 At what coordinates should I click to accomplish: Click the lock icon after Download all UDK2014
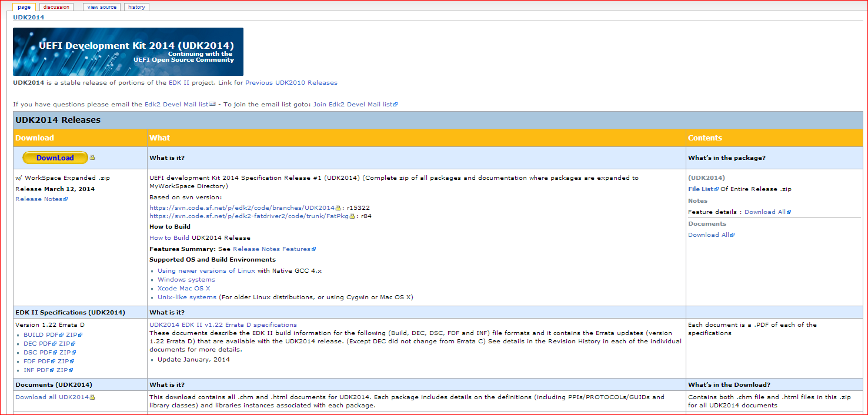(92, 397)
